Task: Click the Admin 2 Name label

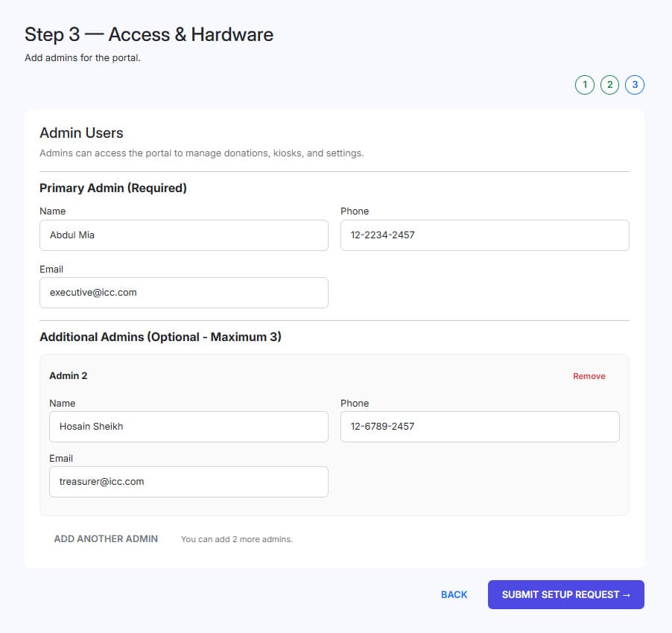Action: click(x=62, y=403)
